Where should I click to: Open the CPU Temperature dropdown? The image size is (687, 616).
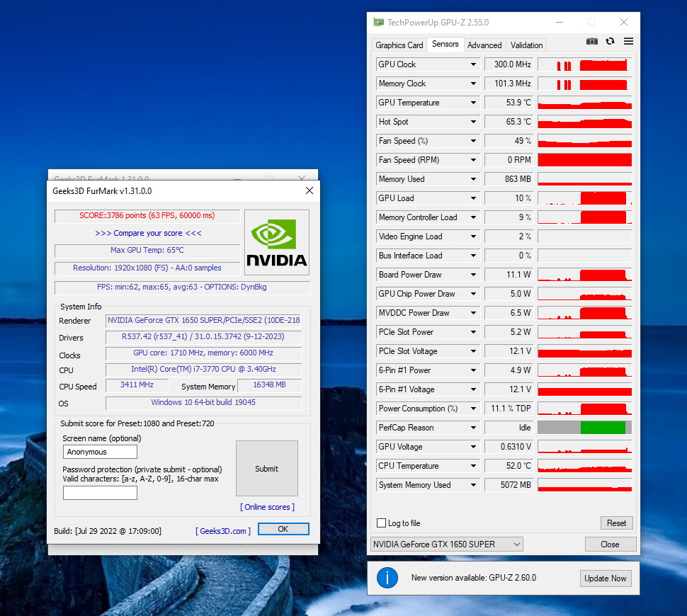pyautogui.click(x=473, y=466)
